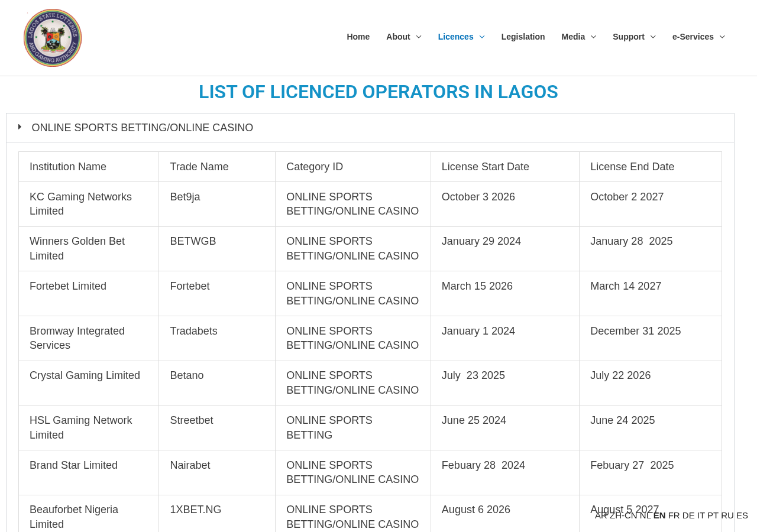Select the 'KC Gaming Networks Limited' cell

pos(89,204)
